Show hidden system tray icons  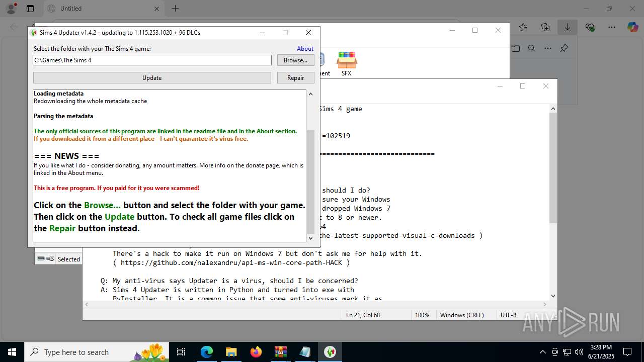542,352
